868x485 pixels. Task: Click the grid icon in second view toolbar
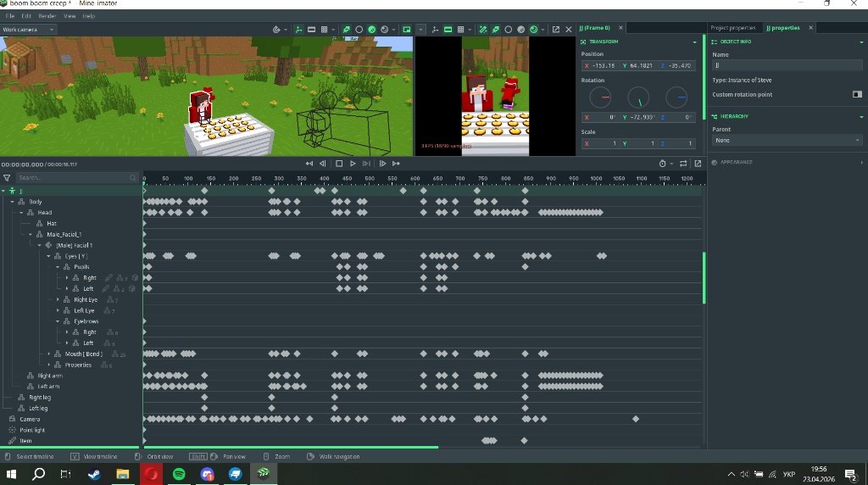(460, 30)
